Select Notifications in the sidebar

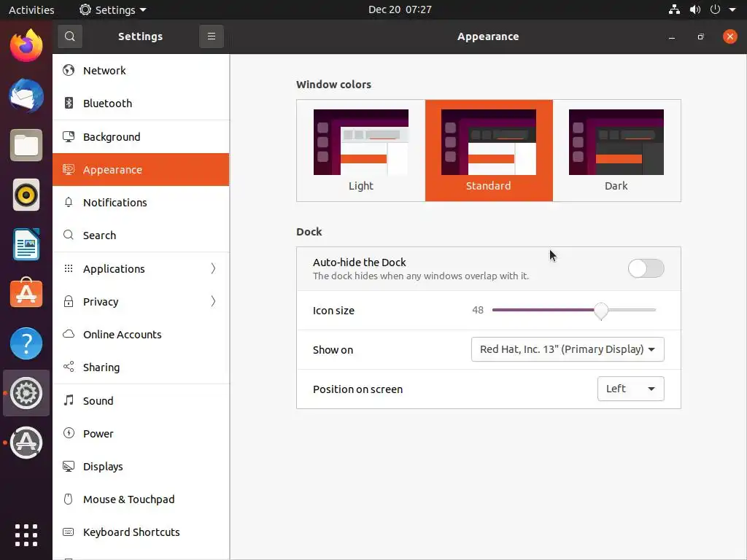tap(141, 203)
